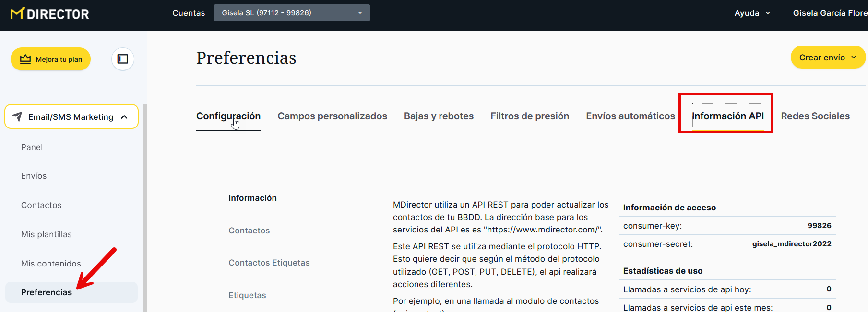This screenshot has width=868, height=312.
Task: Expand the Ayuda help menu
Action: 752,13
